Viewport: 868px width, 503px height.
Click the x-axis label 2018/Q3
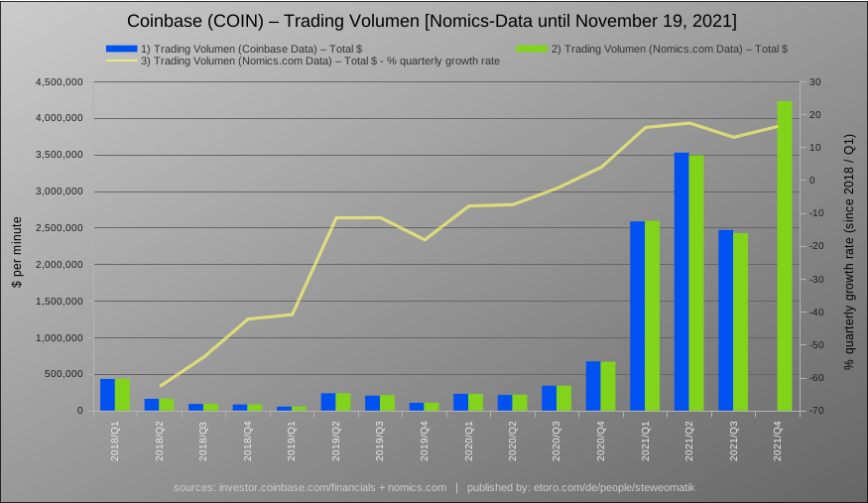click(203, 441)
